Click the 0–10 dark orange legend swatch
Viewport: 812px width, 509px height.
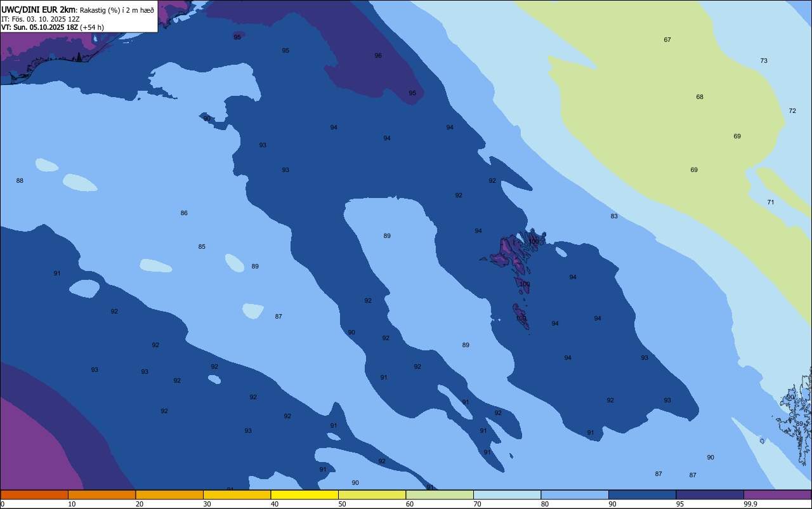(x=34, y=494)
